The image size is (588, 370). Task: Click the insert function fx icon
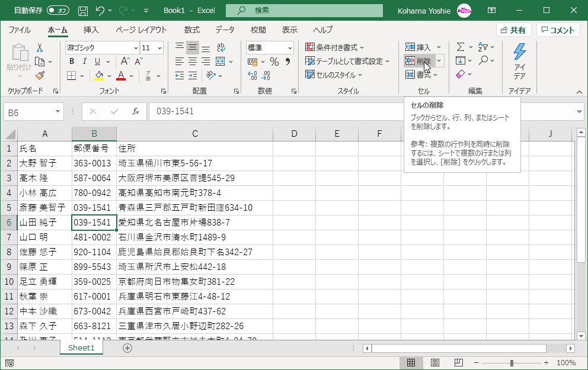(136, 111)
